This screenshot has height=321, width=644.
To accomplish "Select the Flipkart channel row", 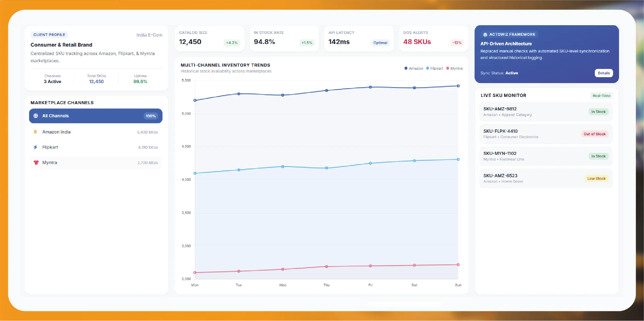I will pos(96,147).
